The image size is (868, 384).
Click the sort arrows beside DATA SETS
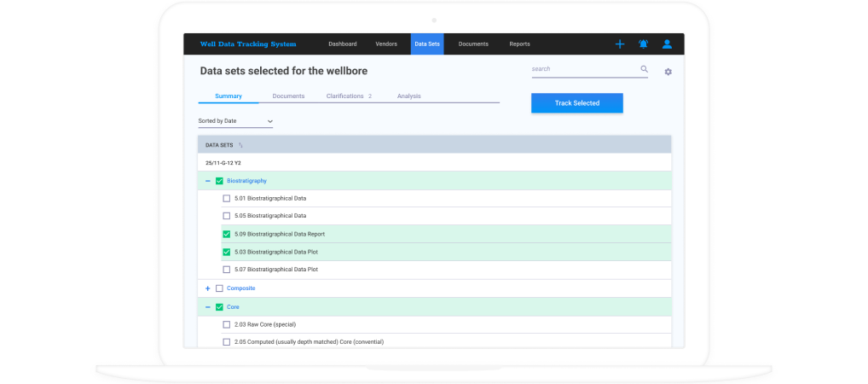(x=240, y=145)
